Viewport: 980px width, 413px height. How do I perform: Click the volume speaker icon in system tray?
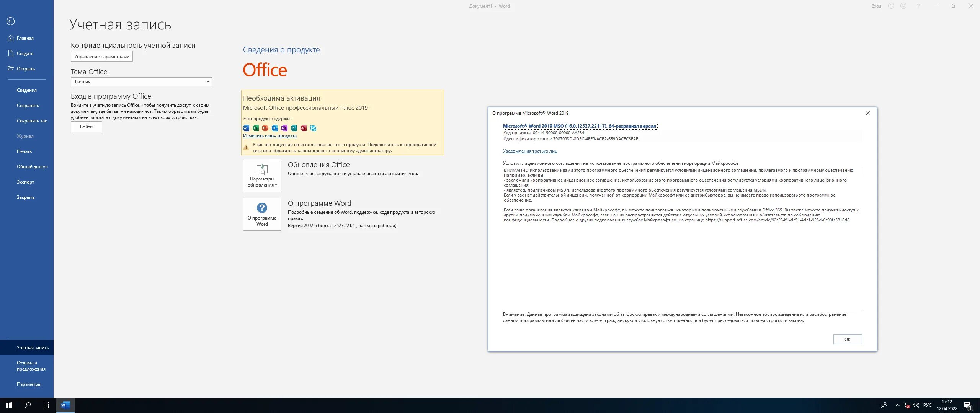pos(916,405)
